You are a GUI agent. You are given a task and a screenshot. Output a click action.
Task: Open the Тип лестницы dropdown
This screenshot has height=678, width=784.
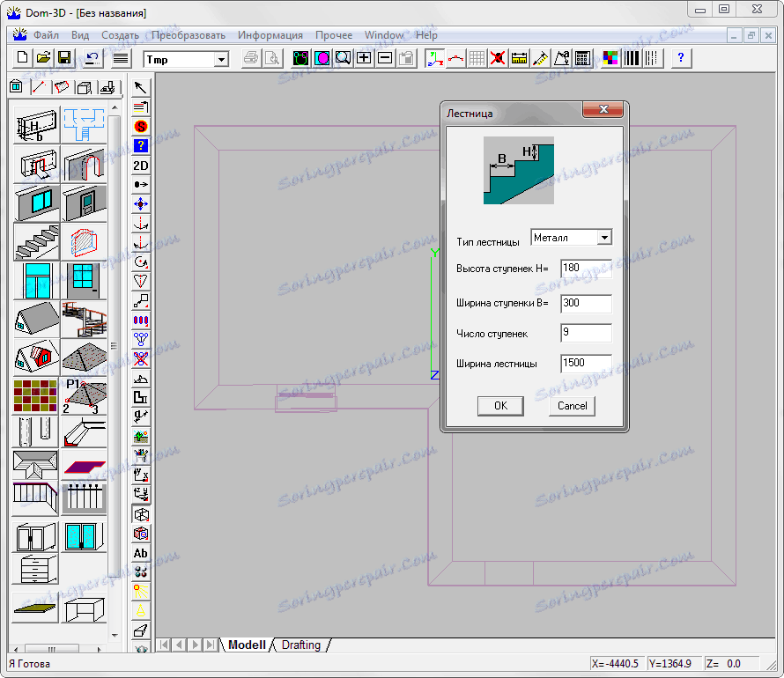click(x=603, y=238)
